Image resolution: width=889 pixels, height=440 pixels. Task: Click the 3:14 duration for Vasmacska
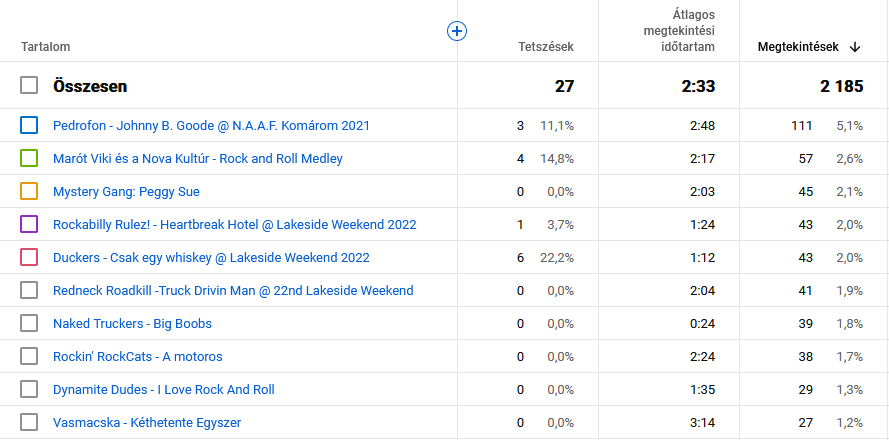click(702, 422)
